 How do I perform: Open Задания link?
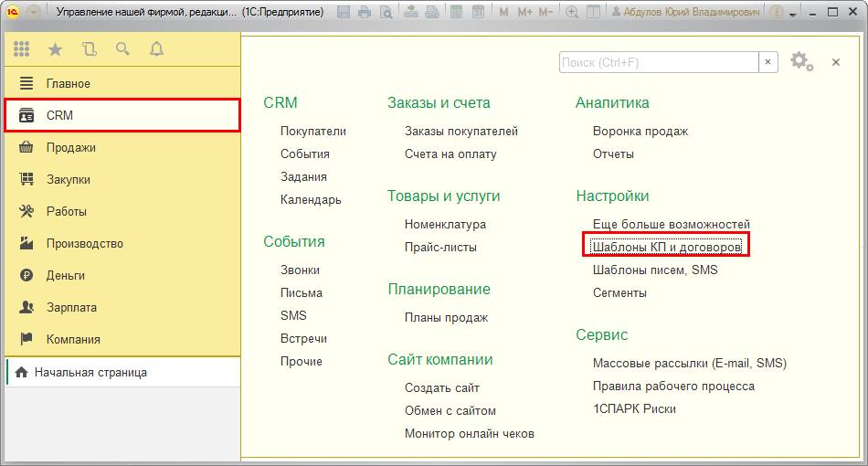click(303, 177)
